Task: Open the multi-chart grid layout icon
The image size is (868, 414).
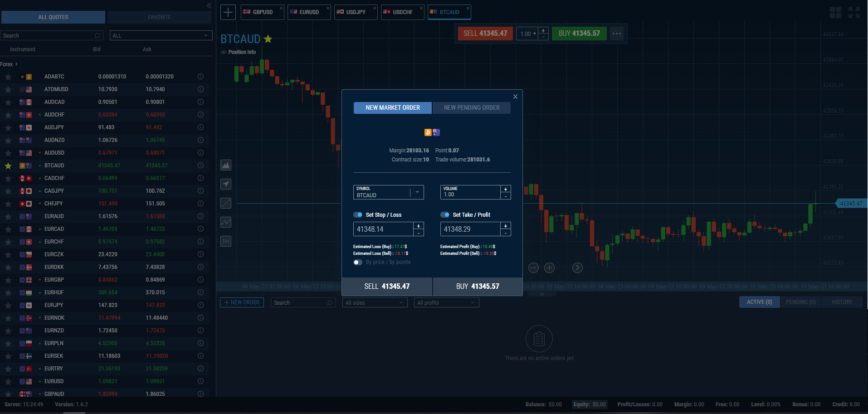Action: coord(835,12)
